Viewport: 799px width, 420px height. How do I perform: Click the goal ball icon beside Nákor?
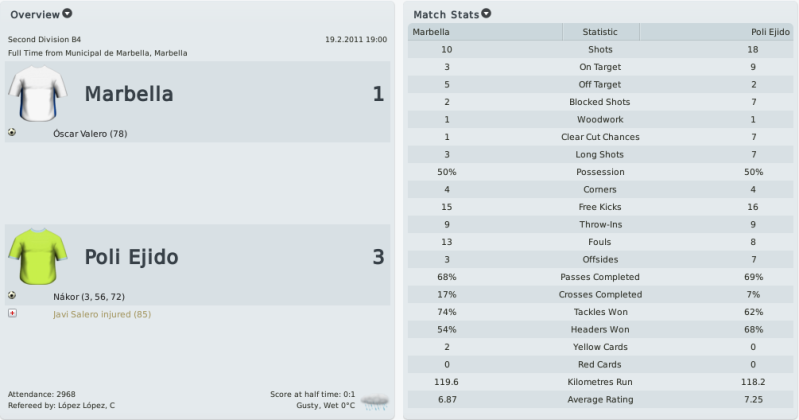pos(12,296)
